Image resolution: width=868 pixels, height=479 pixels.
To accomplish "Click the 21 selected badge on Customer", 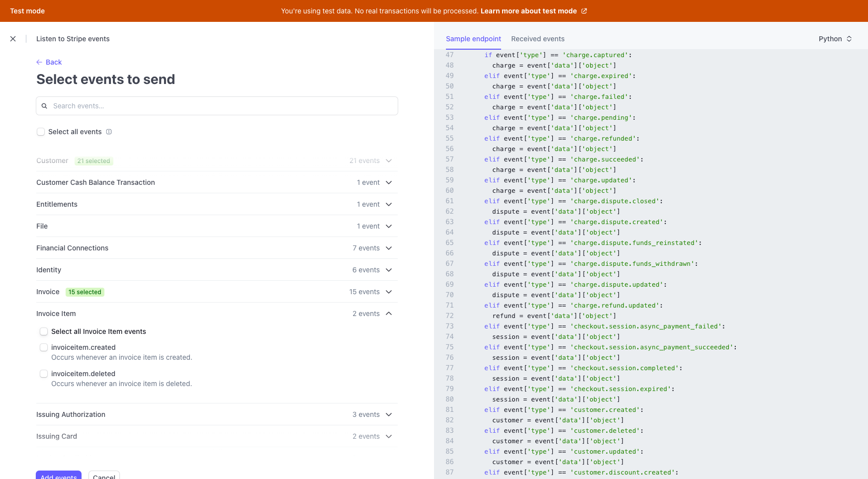I will [x=94, y=161].
